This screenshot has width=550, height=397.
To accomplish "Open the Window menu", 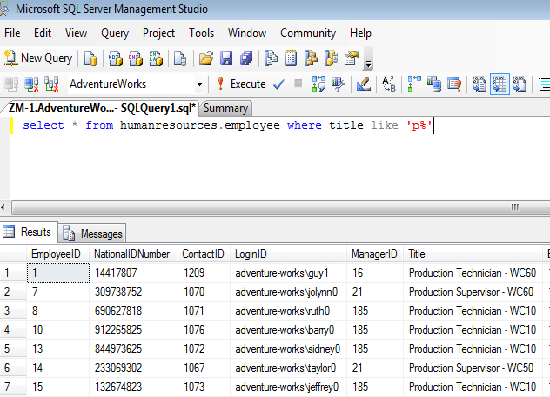I will point(247,33).
